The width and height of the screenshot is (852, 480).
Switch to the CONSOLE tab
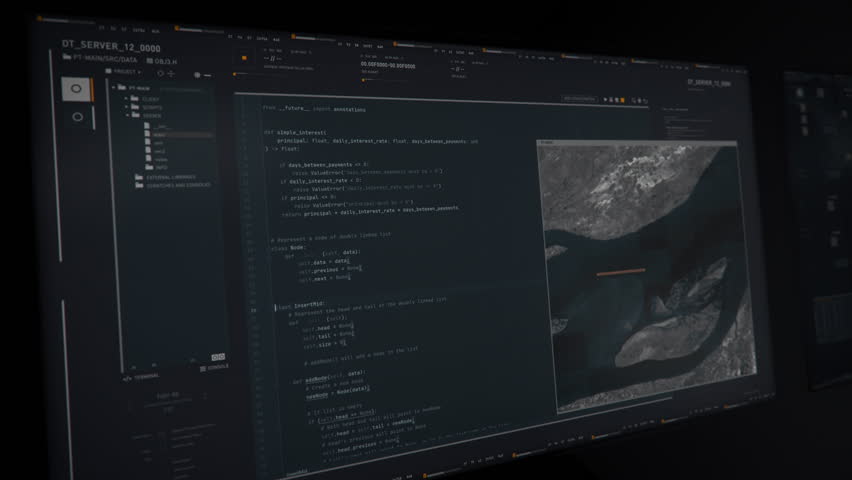click(215, 367)
